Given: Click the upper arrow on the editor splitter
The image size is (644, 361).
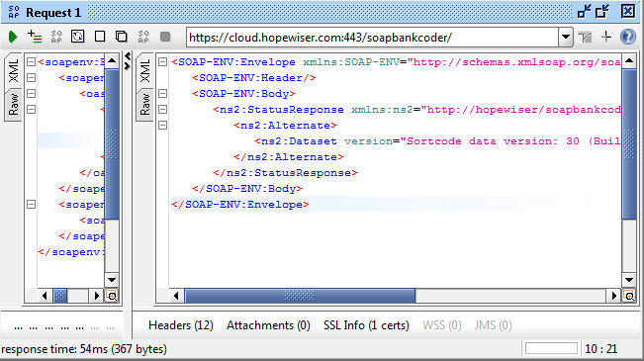Looking at the screenshot, I should pyautogui.click(x=128, y=56).
